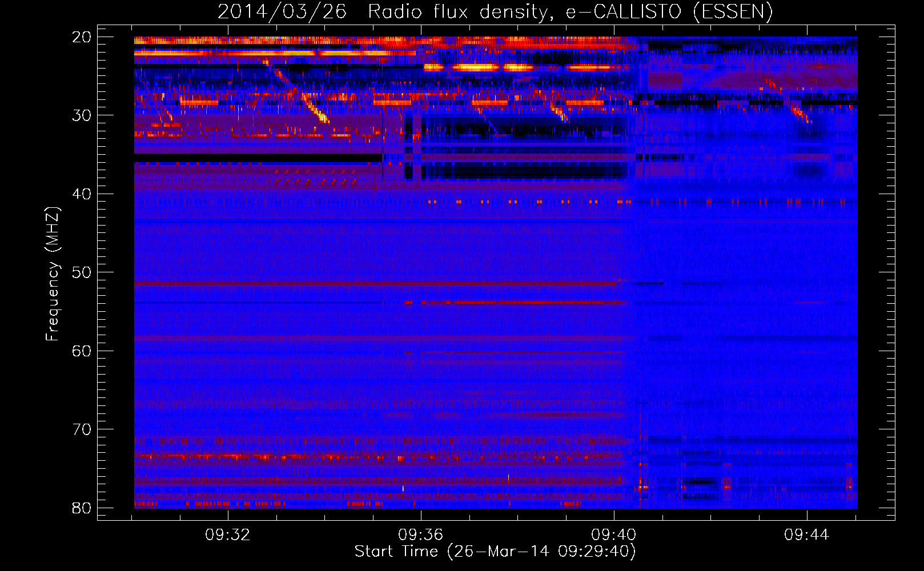This screenshot has height=571, width=924.
Task: Click the frequency label 50
Action: click(82, 272)
